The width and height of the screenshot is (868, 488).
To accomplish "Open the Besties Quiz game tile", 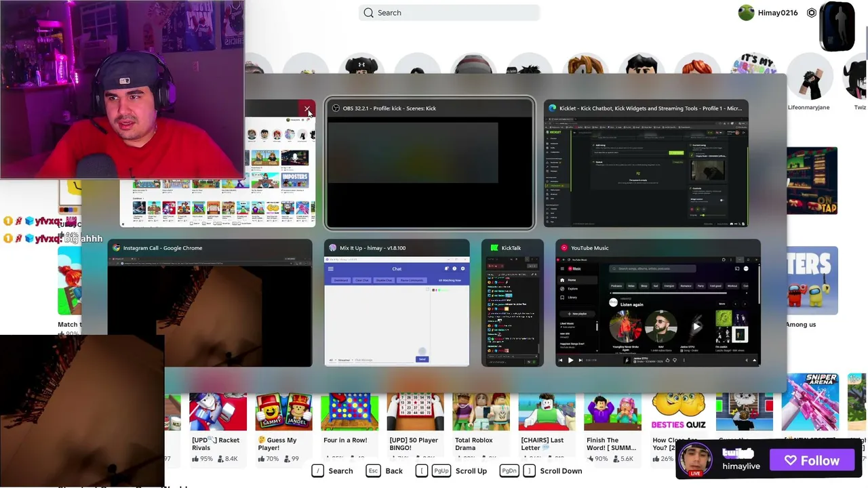I will coord(678,428).
